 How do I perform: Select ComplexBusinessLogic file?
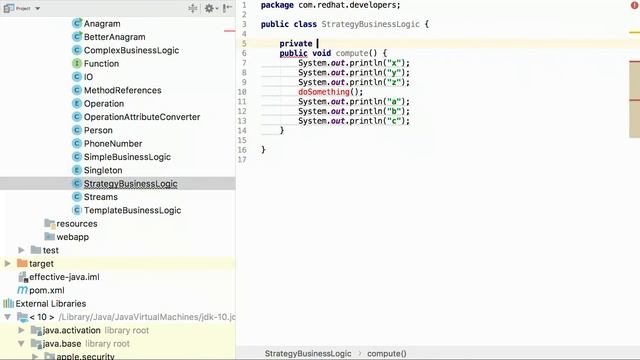[x=131, y=50]
